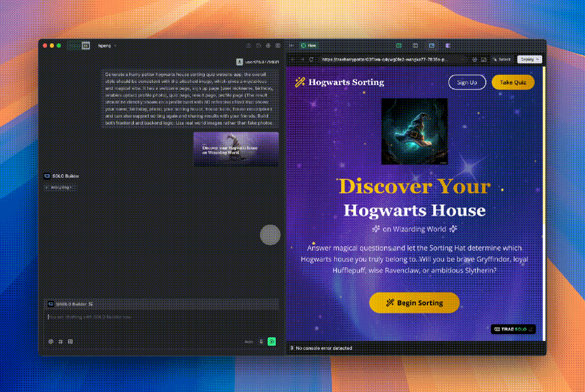This screenshot has height=392, width=585.
Task: Open the green editor view icon
Action: click(399, 45)
